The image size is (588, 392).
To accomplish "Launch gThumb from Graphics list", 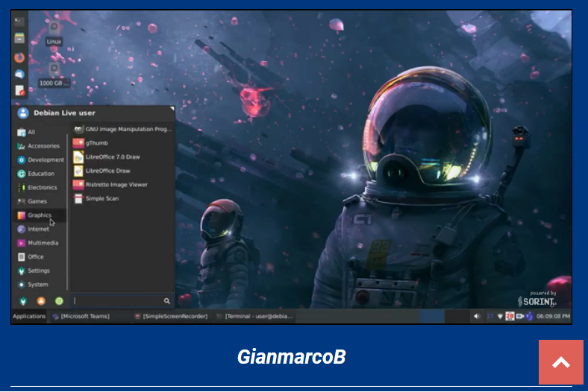I will [122, 143].
